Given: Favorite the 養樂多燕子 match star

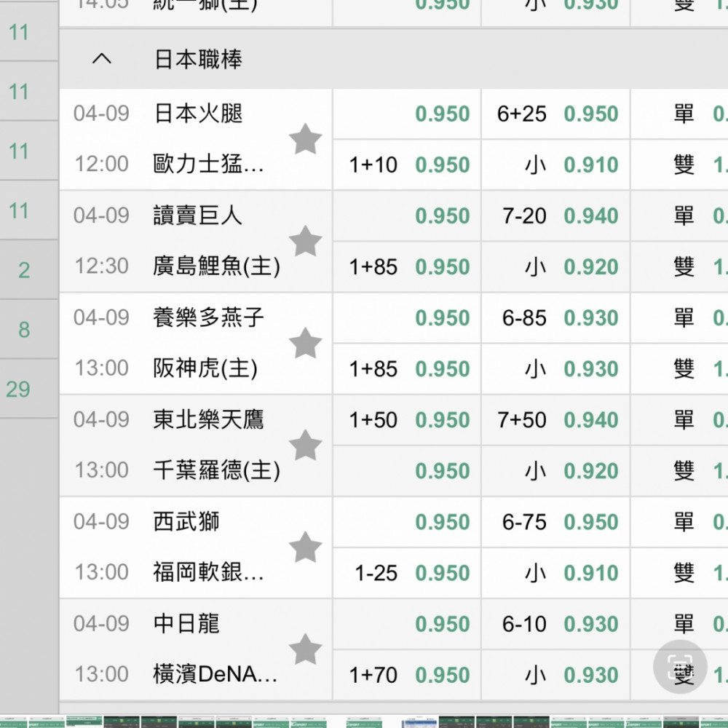Looking at the screenshot, I should coord(305,343).
